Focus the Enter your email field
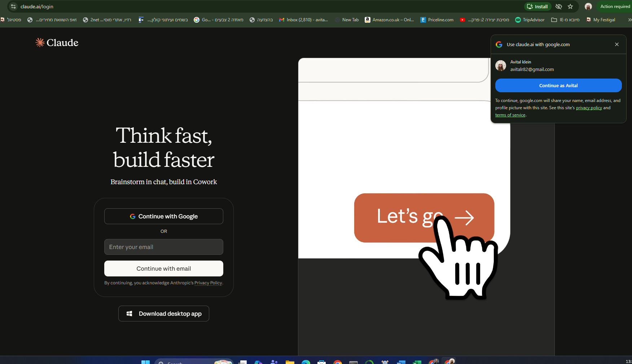Image resolution: width=632 pixels, height=364 pixels. pyautogui.click(x=164, y=247)
